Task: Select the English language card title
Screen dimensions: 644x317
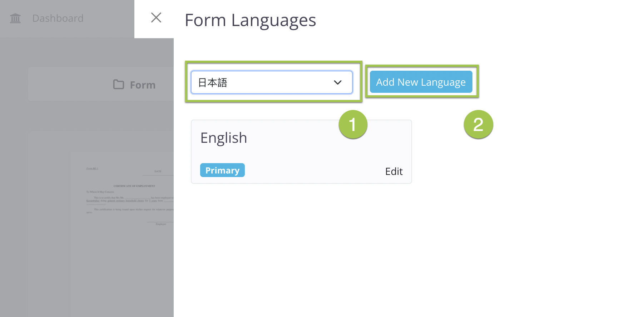Action: click(x=224, y=138)
